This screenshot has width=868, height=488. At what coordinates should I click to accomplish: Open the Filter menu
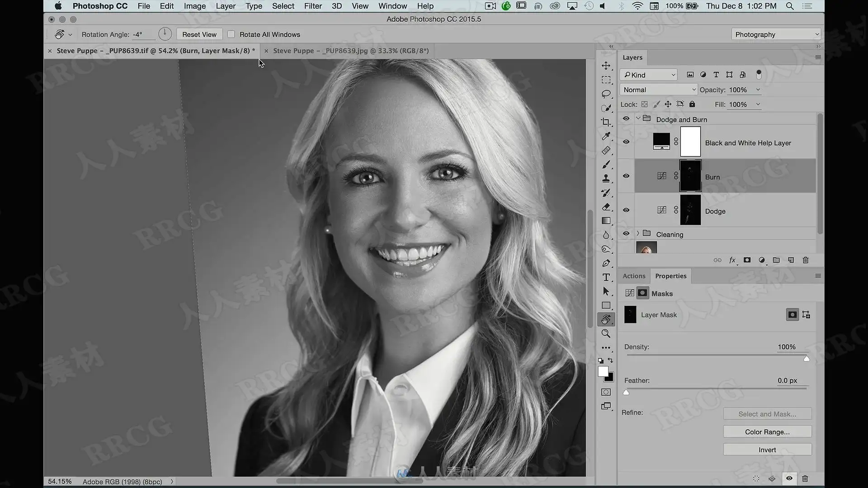pyautogui.click(x=313, y=6)
